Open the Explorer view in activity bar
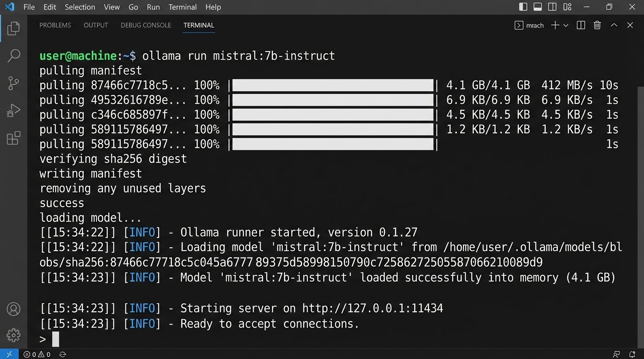This screenshot has width=644, height=359. coord(14,29)
